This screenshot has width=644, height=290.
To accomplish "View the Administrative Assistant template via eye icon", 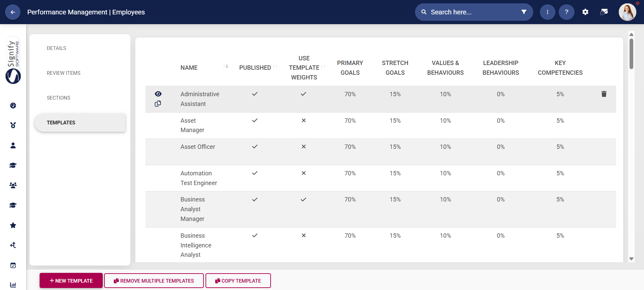I will [x=158, y=94].
